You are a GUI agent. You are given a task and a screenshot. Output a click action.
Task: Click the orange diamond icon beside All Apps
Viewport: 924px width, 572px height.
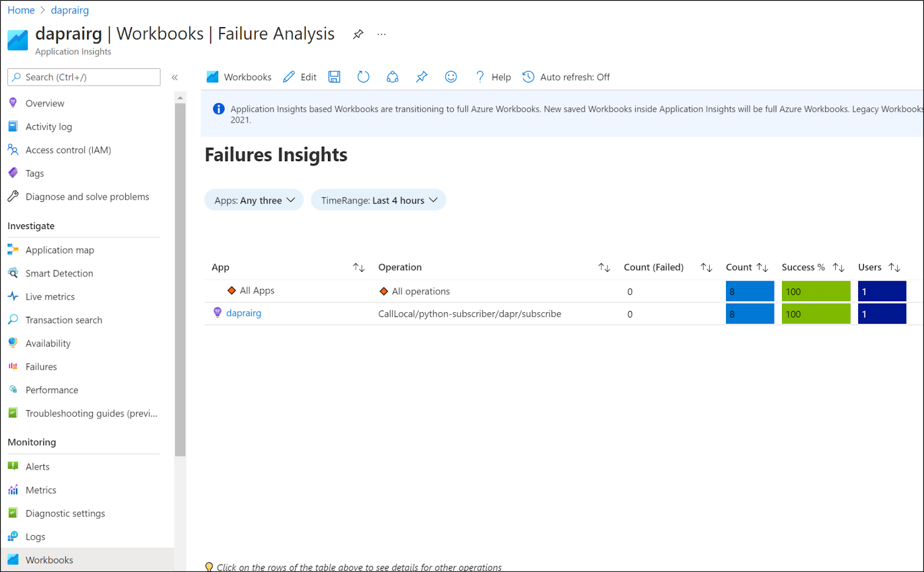232,290
